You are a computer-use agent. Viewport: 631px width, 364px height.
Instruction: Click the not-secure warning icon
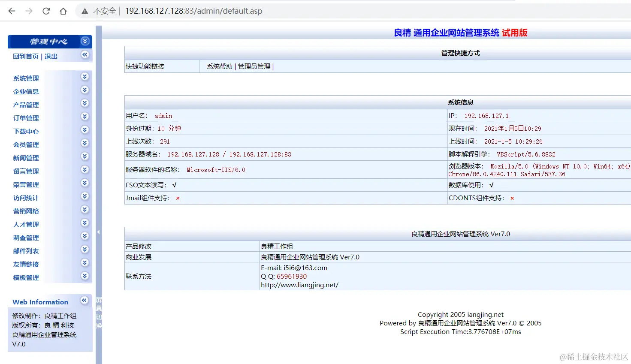85,11
